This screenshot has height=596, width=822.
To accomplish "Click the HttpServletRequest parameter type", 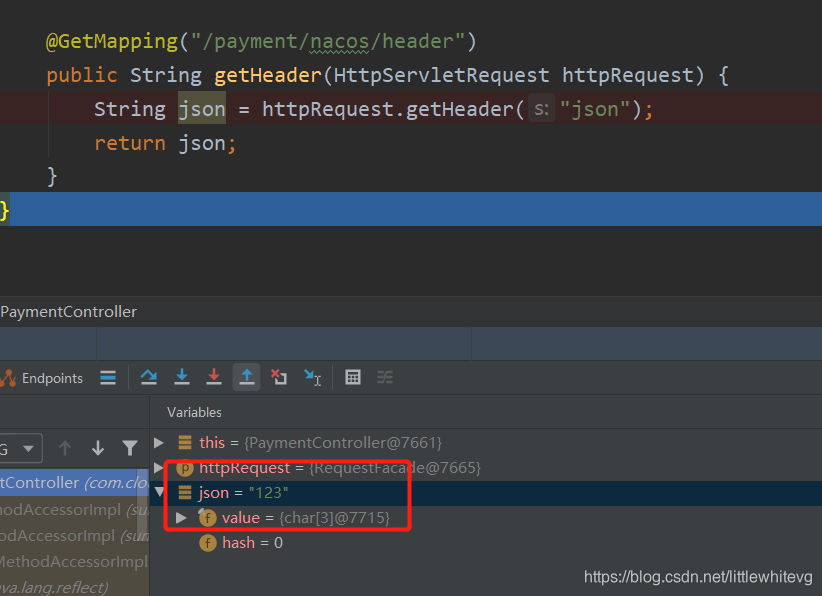I will click(441, 75).
